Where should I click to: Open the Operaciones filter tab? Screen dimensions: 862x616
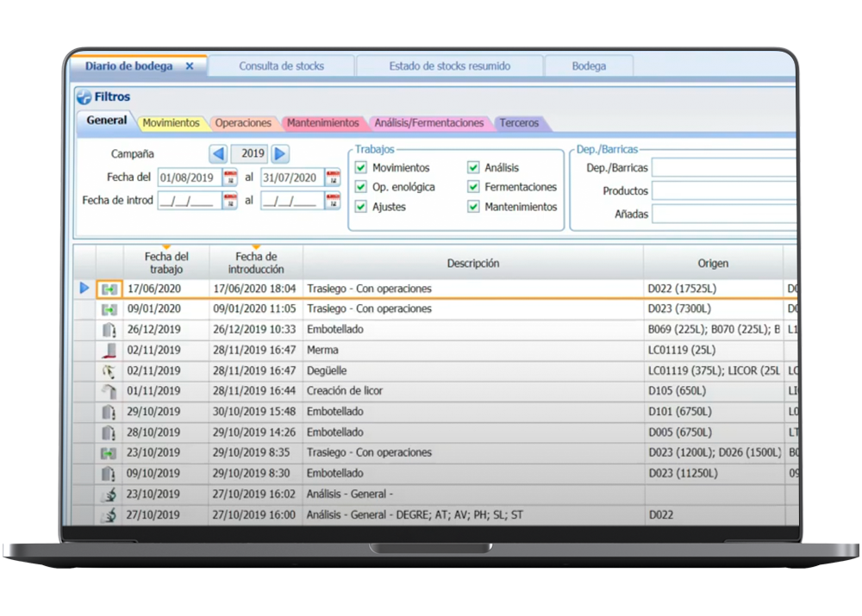click(243, 123)
